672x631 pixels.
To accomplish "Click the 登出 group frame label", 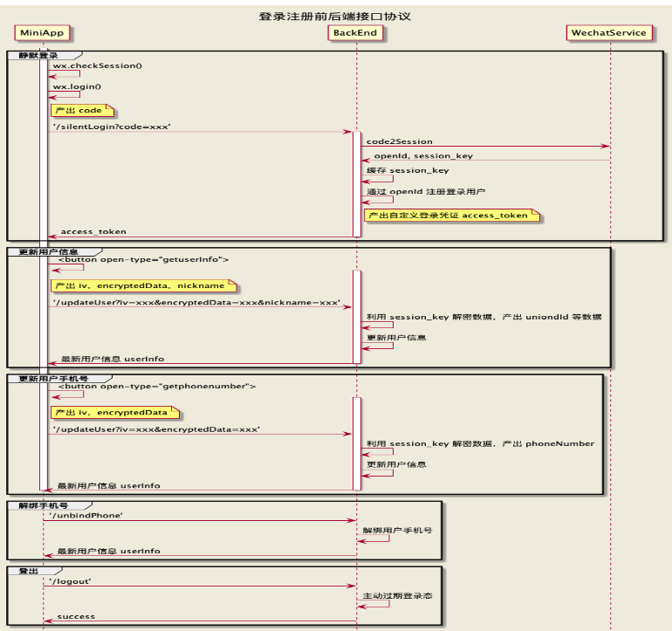I will coord(29,572).
